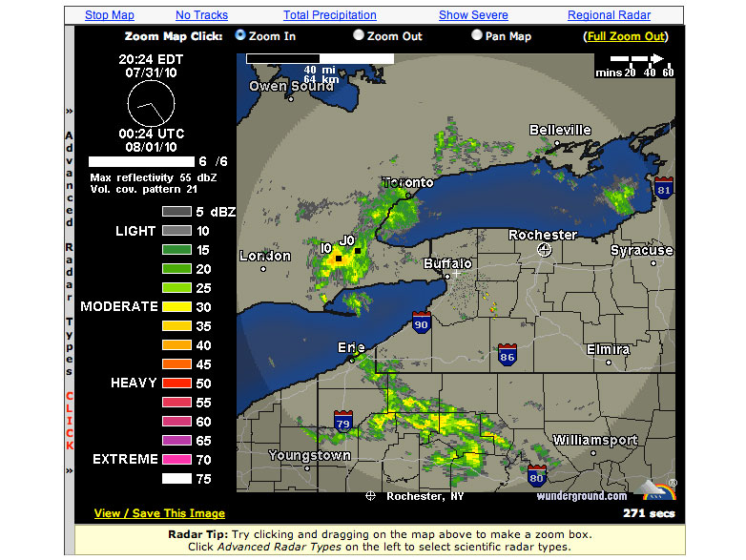Click the Full Zoom Out link
The width and height of the screenshot is (746, 560).
[x=626, y=36]
